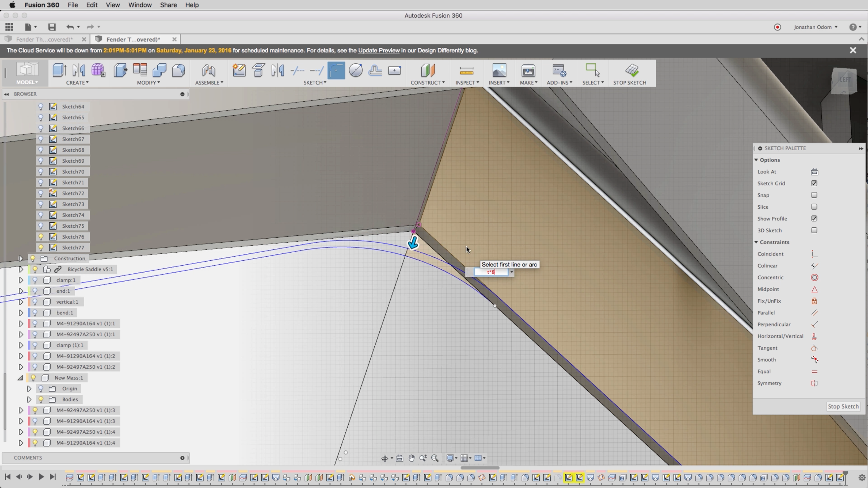Click the Save icon in the toolbar
The width and height of the screenshot is (868, 488).
click(x=52, y=27)
